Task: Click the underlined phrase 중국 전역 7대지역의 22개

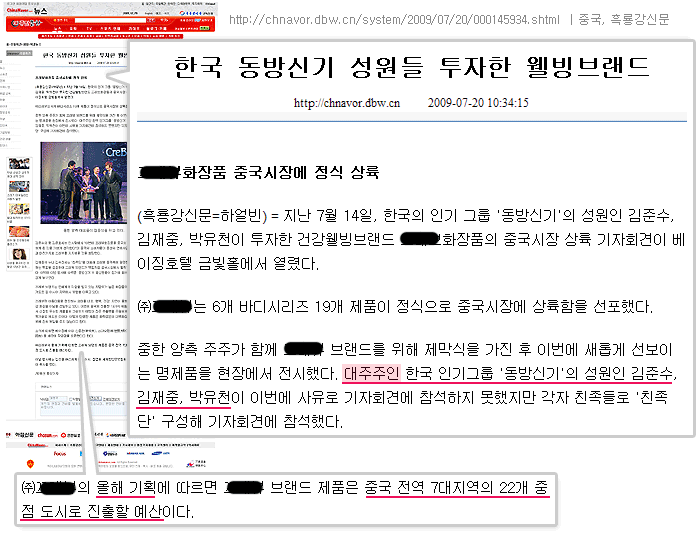Action: pos(455,489)
